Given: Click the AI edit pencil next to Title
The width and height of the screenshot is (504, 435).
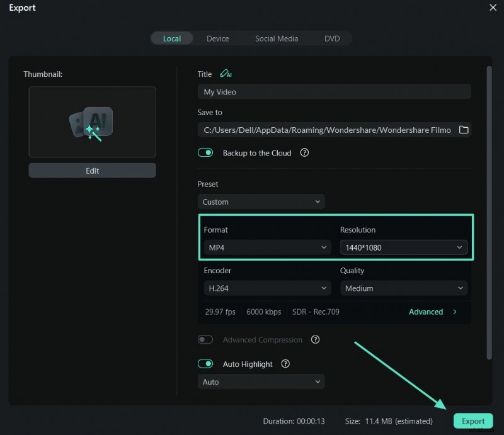Looking at the screenshot, I should coord(226,74).
